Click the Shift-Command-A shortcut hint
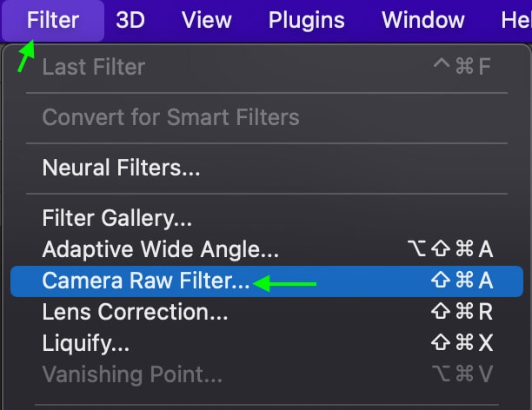This screenshot has width=532, height=410. pyautogui.click(x=462, y=281)
